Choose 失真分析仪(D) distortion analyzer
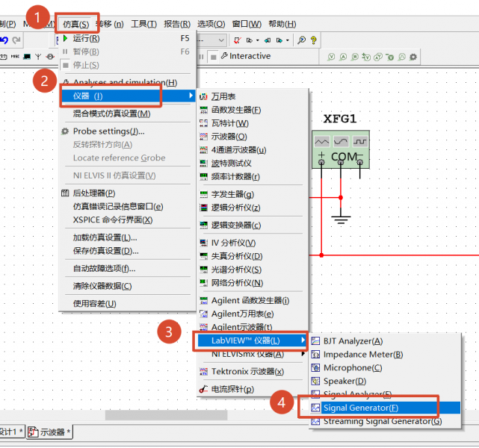The image size is (479, 448). pyautogui.click(x=253, y=256)
